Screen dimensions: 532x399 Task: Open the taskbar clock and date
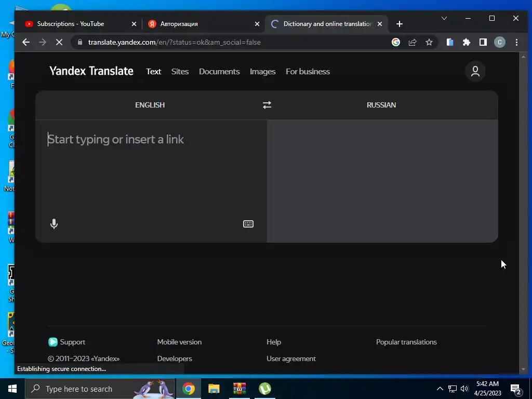point(487,389)
